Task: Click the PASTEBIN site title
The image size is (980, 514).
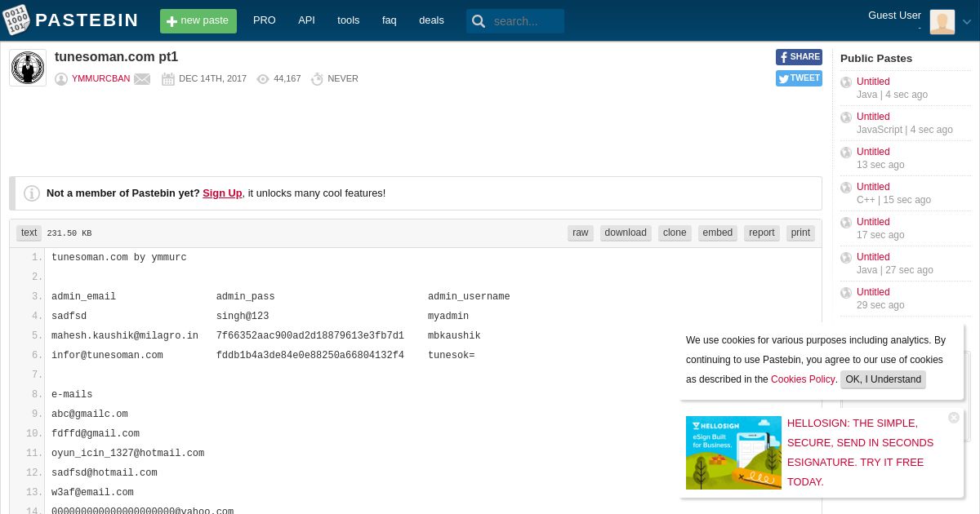Action: click(x=87, y=20)
